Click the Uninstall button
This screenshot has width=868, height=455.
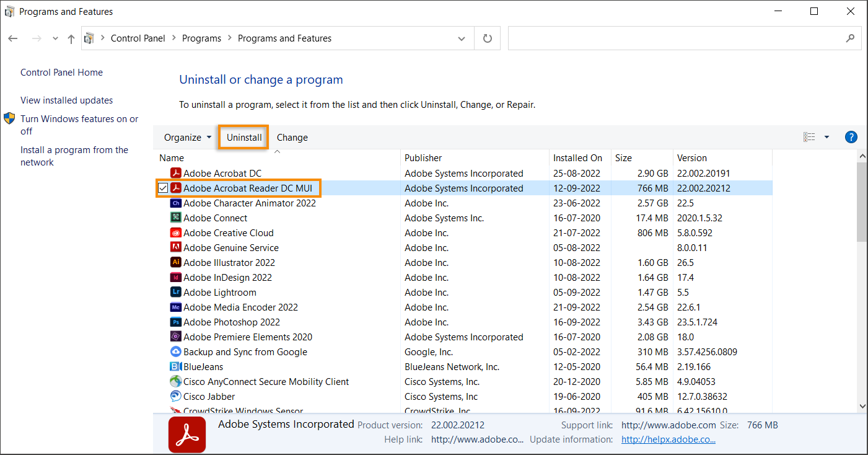point(243,137)
